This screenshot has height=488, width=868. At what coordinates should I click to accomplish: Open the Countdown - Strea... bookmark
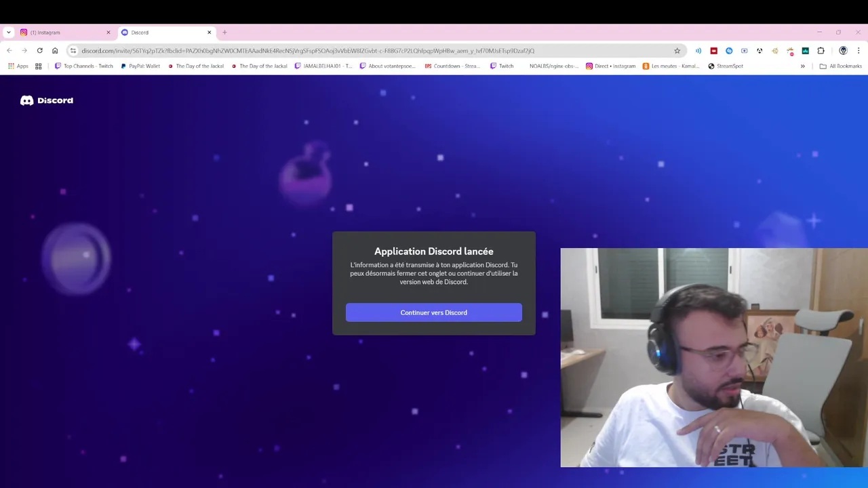tap(452, 66)
